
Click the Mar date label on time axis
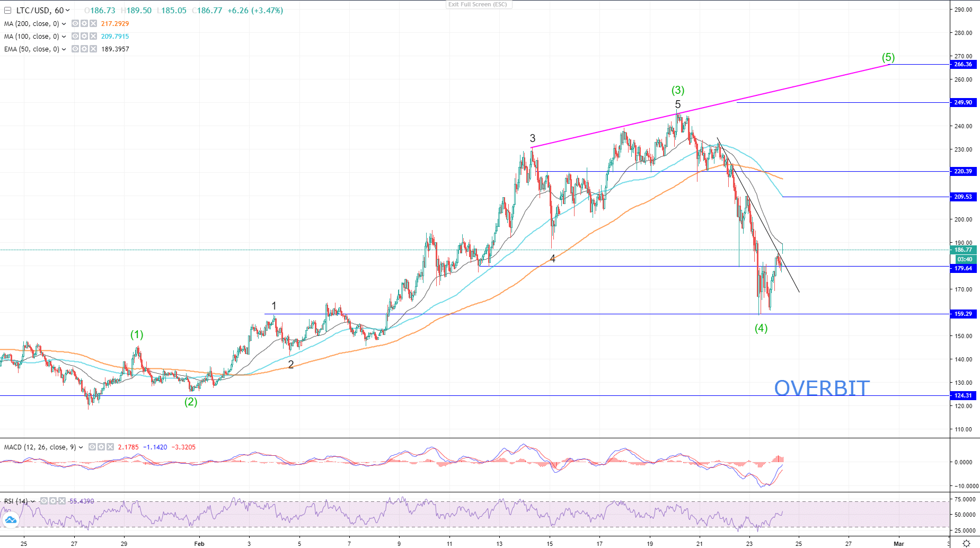coord(899,544)
